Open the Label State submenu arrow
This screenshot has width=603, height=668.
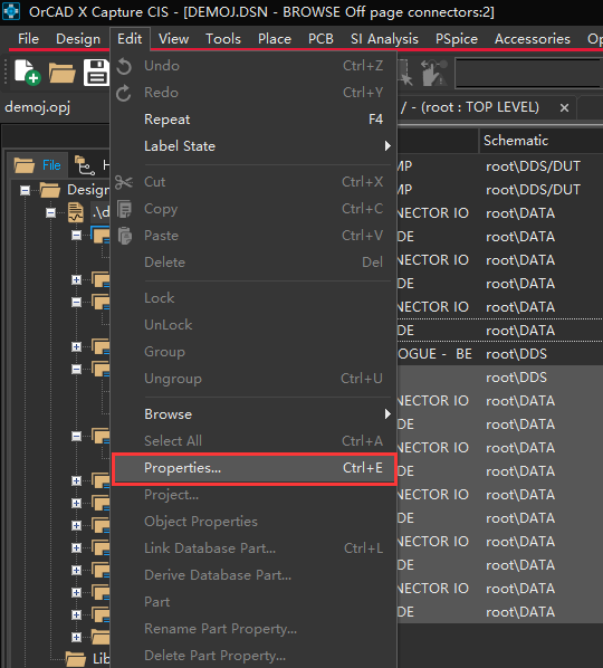(x=387, y=146)
